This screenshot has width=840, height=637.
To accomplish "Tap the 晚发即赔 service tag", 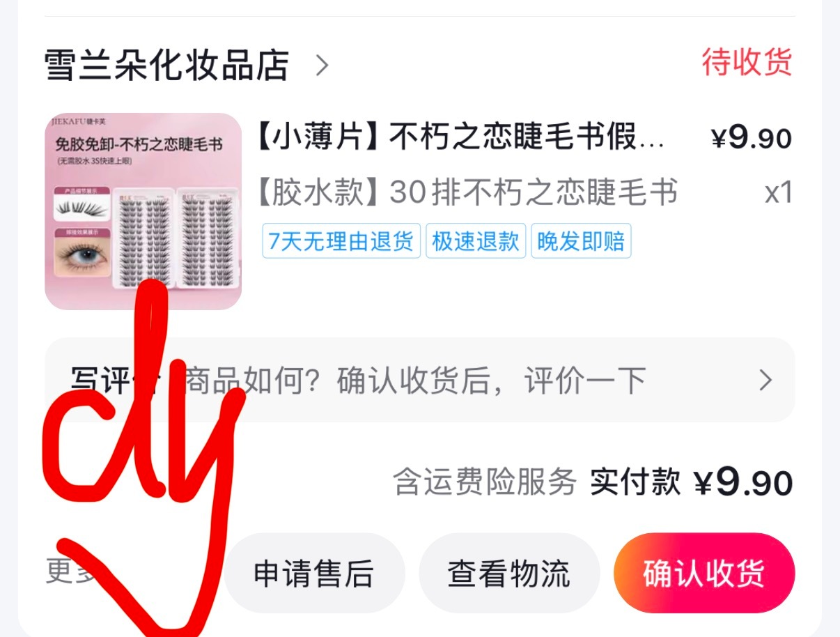I will click(581, 241).
